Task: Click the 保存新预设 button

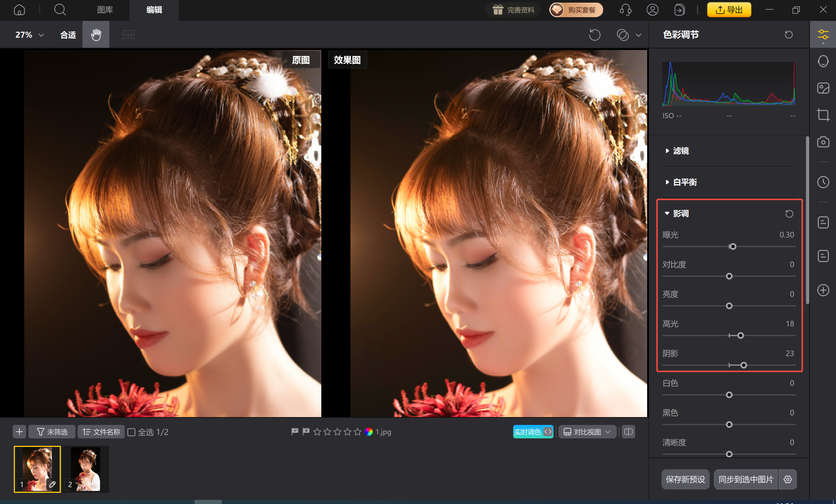Action: coord(685,479)
